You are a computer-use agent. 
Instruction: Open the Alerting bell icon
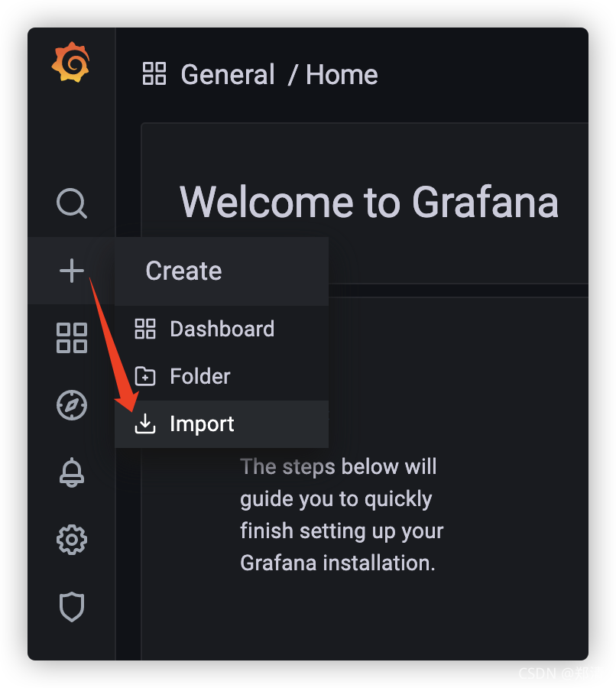pos(72,472)
